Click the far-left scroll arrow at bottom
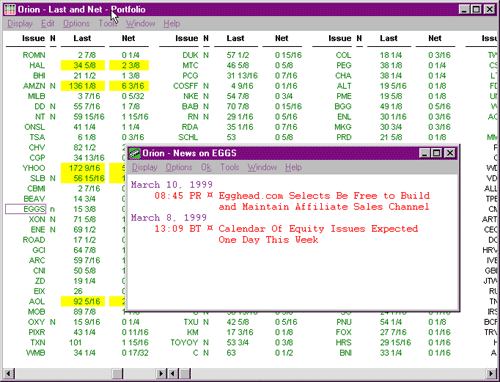Image resolution: width=500 pixels, height=382 pixels. click(9, 373)
